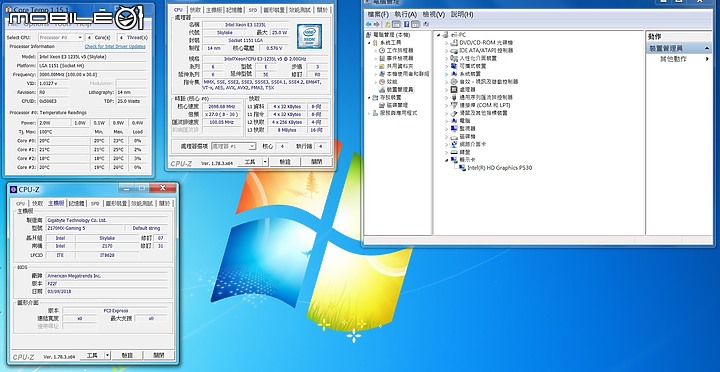
Task: Expand the 系統裝置 system devices node
Action: point(446,74)
